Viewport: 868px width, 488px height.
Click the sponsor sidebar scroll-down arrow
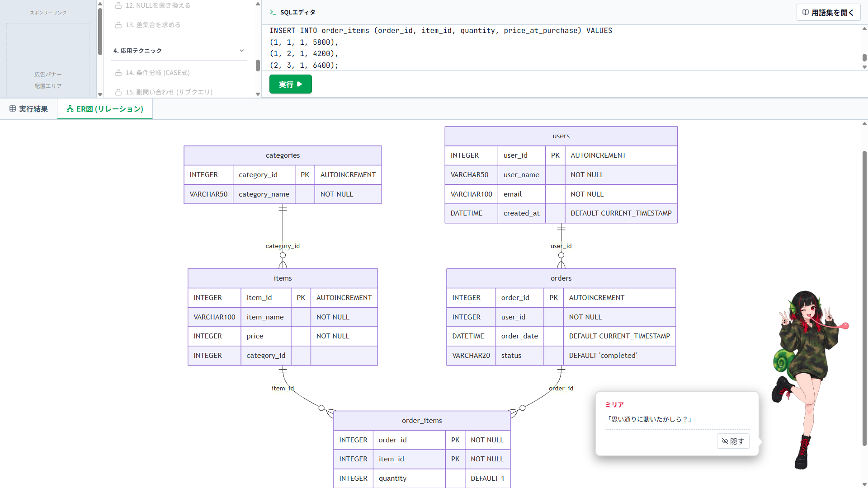(x=100, y=94)
